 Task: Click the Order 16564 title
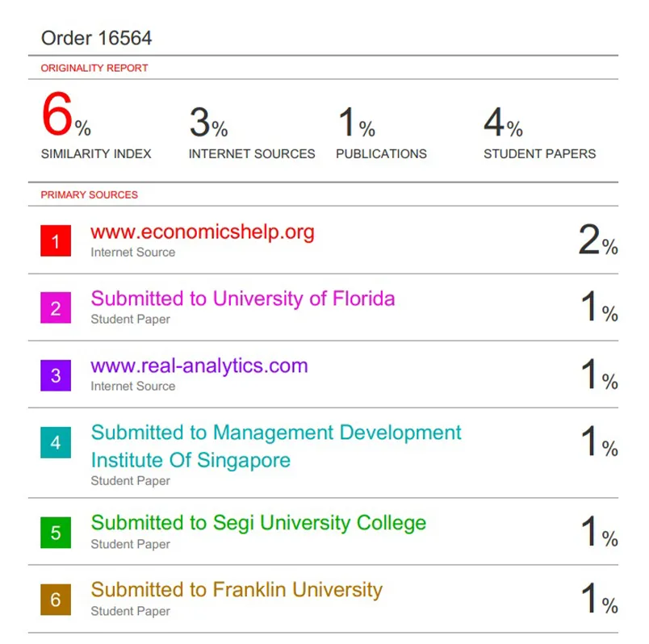[96, 38]
